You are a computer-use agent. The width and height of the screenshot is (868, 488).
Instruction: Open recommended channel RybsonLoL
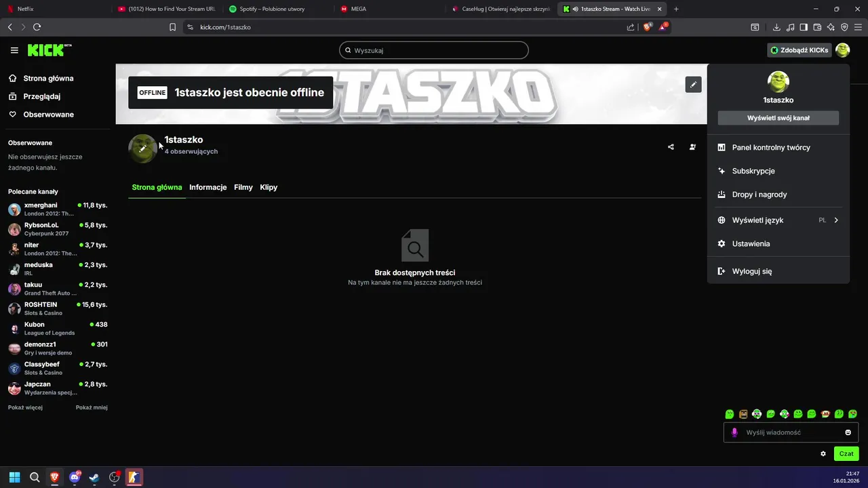[x=58, y=229]
